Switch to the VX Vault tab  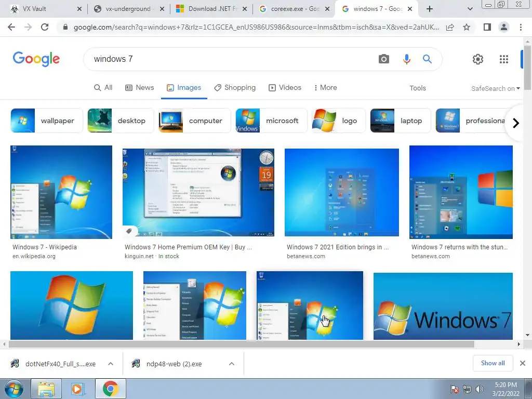pyautogui.click(x=34, y=9)
